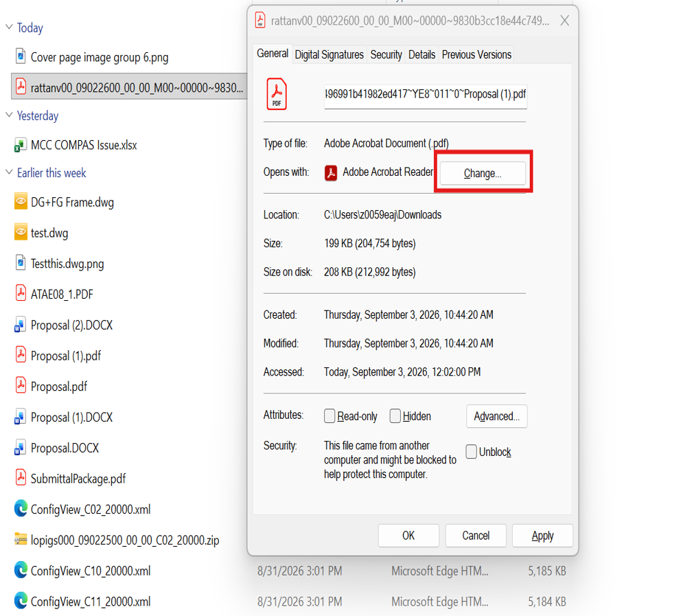The image size is (683, 616).
Task: Tick the Hidden attribute checkbox
Action: point(395,416)
